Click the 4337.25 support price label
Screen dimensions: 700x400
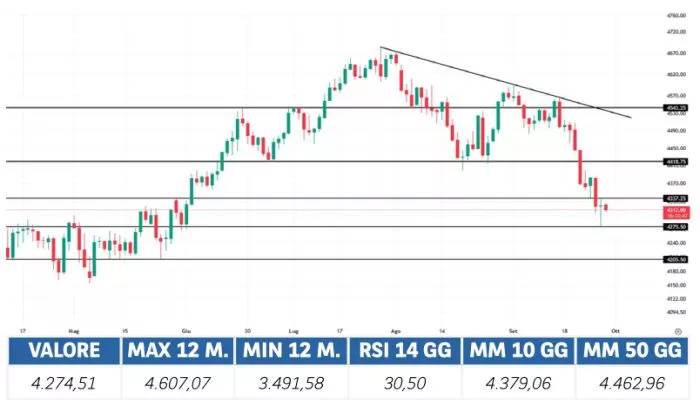675,198
